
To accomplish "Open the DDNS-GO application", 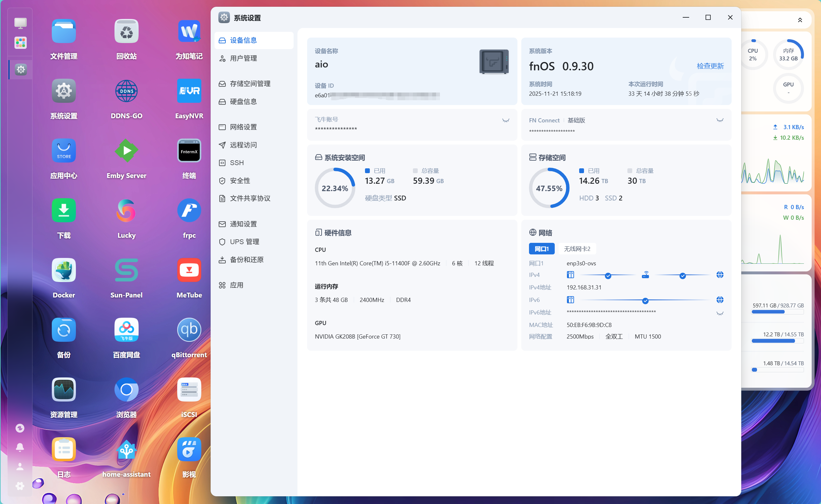I will [126, 91].
